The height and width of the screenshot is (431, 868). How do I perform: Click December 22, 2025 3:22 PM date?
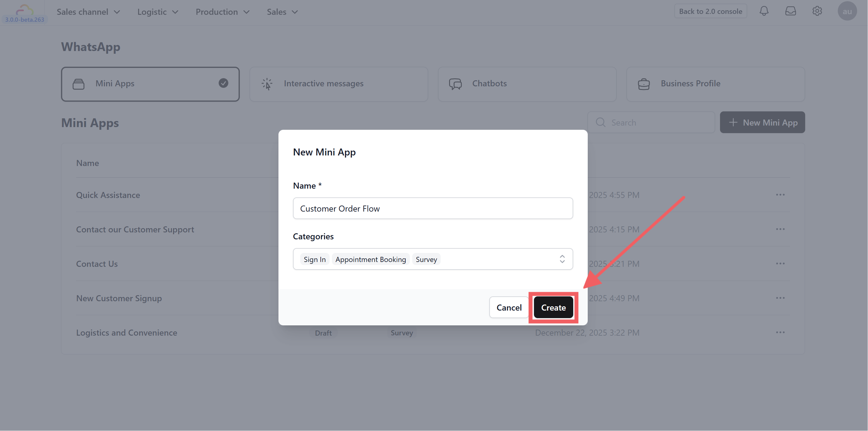click(587, 333)
